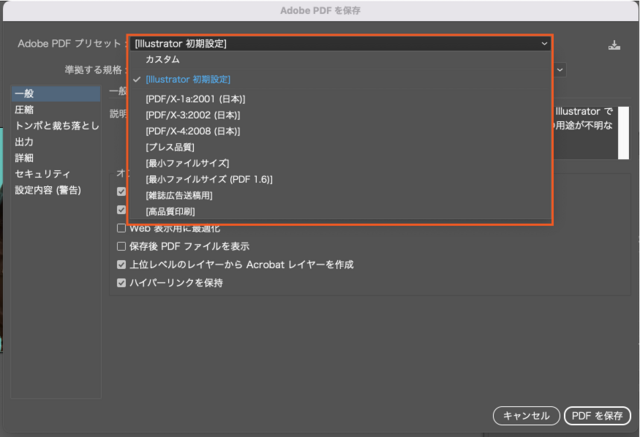
Task: Enable 保存後 PDF ファイルを表示 checkbox
Action: coord(121,246)
